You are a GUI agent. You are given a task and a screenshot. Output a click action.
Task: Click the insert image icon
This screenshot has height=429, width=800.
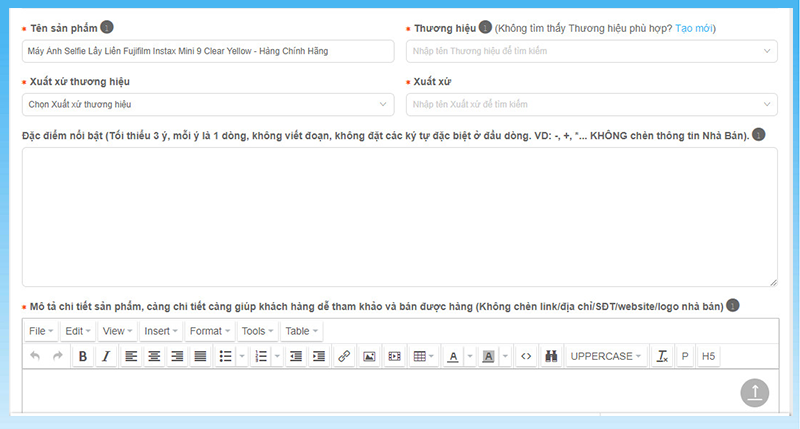click(x=369, y=356)
